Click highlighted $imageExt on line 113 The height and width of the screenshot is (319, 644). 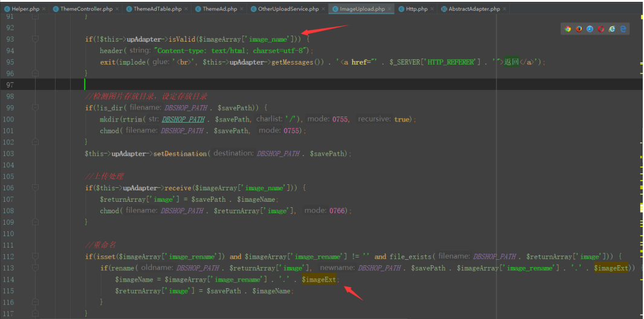pos(611,268)
